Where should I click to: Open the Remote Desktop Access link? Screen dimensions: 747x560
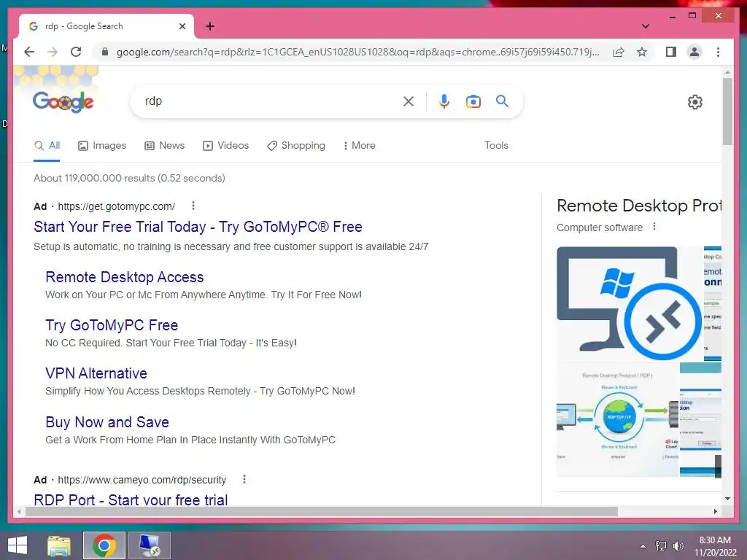coord(124,277)
